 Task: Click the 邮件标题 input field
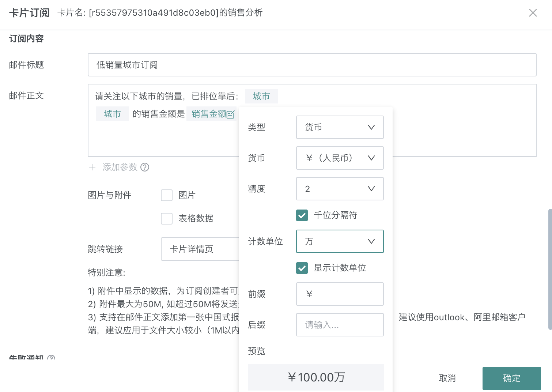(x=312, y=65)
